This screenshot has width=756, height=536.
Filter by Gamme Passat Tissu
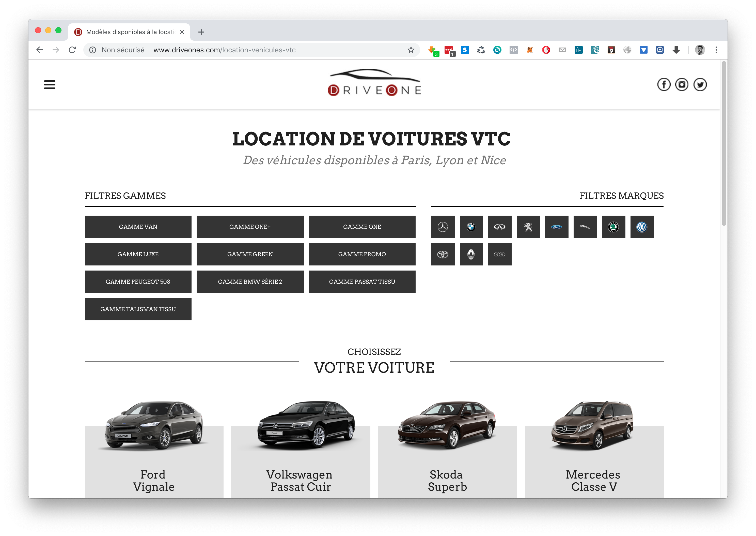click(x=362, y=281)
